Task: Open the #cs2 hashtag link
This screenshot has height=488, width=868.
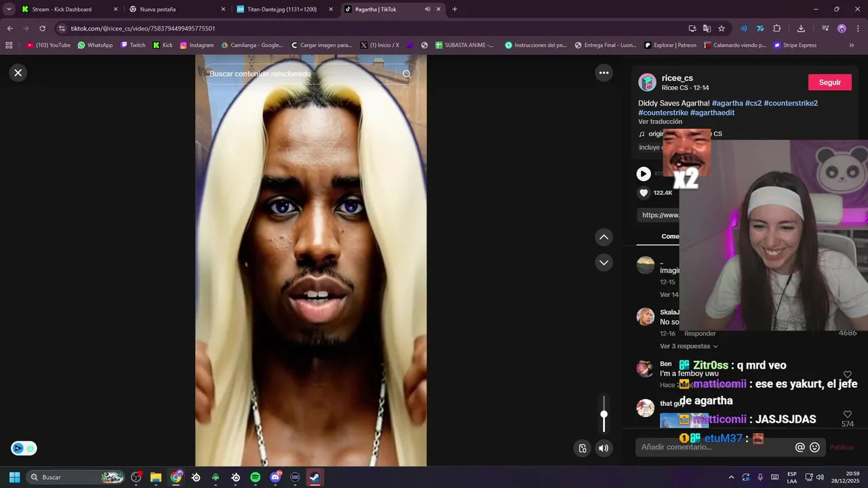Action: (x=753, y=103)
